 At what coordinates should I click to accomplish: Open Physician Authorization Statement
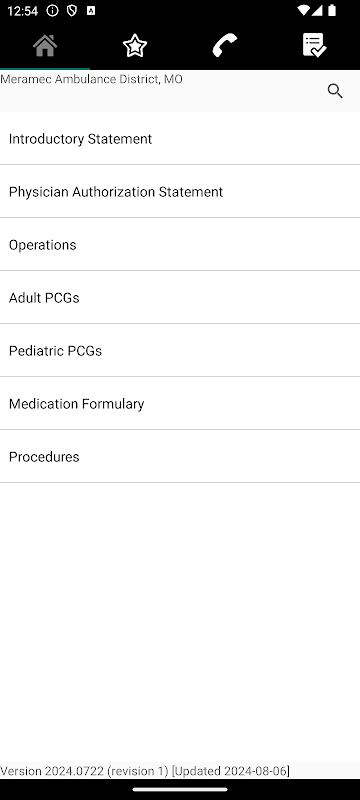pyautogui.click(x=180, y=192)
